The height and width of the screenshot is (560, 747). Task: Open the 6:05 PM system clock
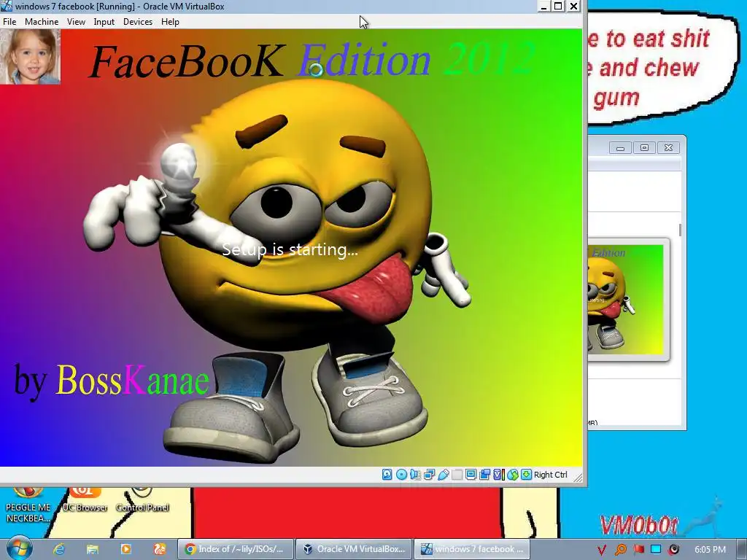click(x=710, y=550)
